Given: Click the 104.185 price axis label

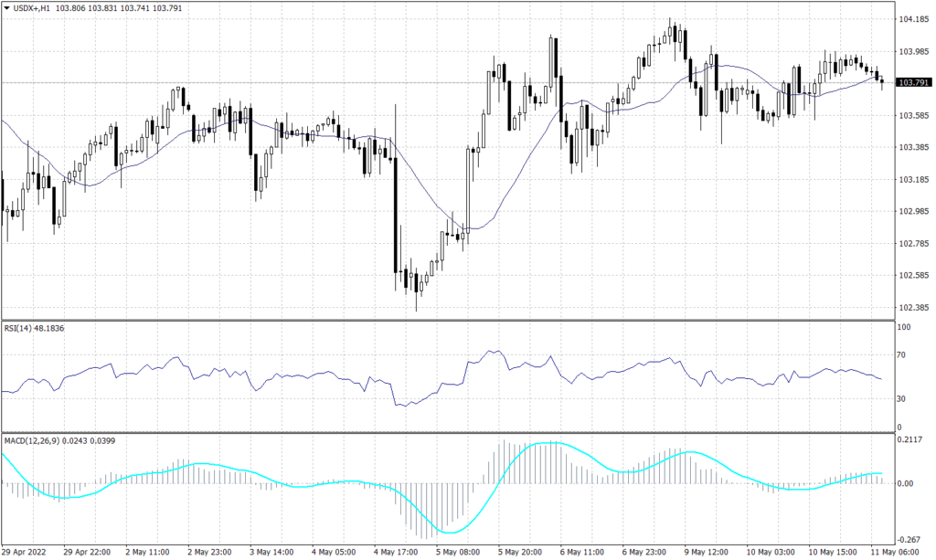Looking at the screenshot, I should point(913,16).
